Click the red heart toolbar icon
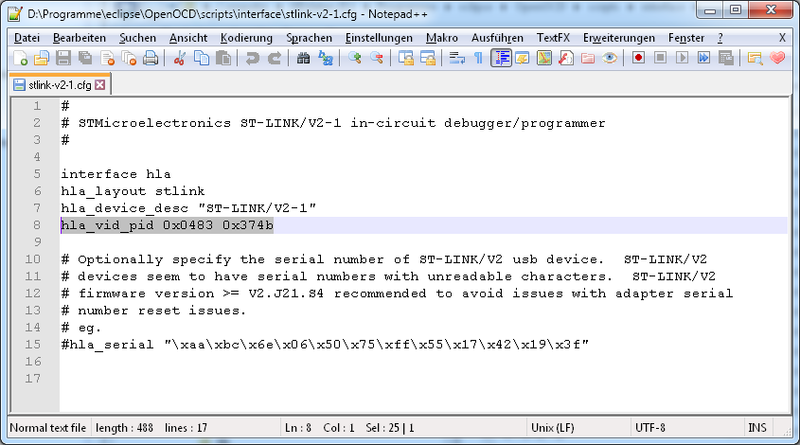 777,58
